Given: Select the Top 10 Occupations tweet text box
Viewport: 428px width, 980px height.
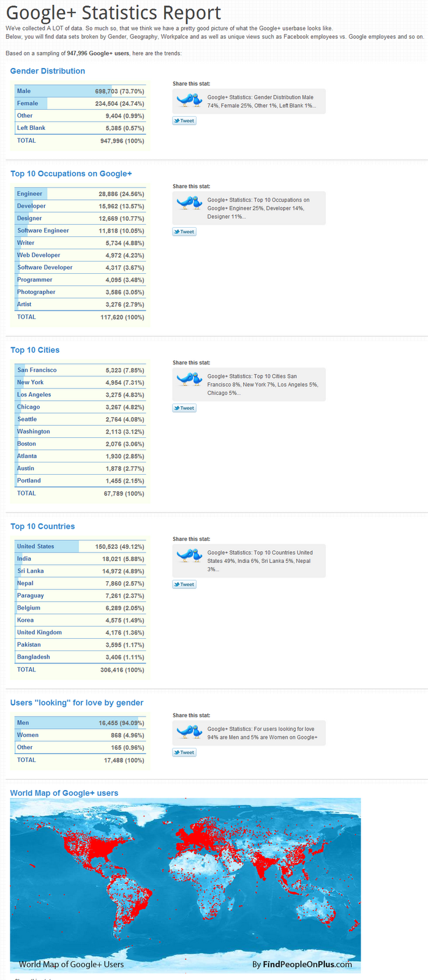Looking at the screenshot, I should [x=249, y=208].
